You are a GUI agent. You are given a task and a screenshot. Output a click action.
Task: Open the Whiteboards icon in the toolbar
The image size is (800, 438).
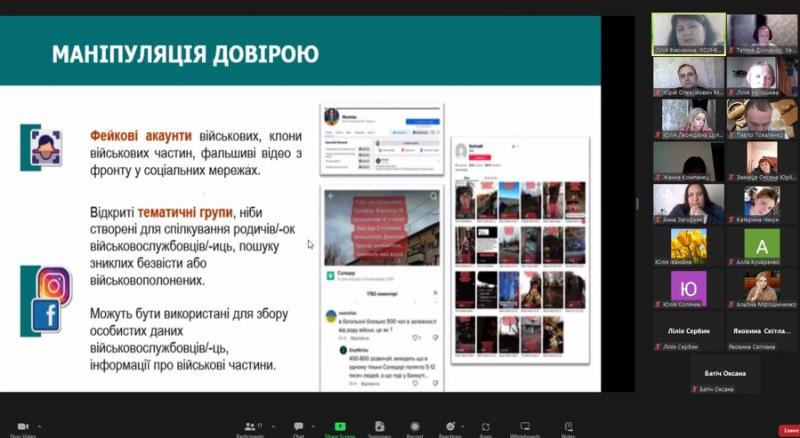[525, 426]
